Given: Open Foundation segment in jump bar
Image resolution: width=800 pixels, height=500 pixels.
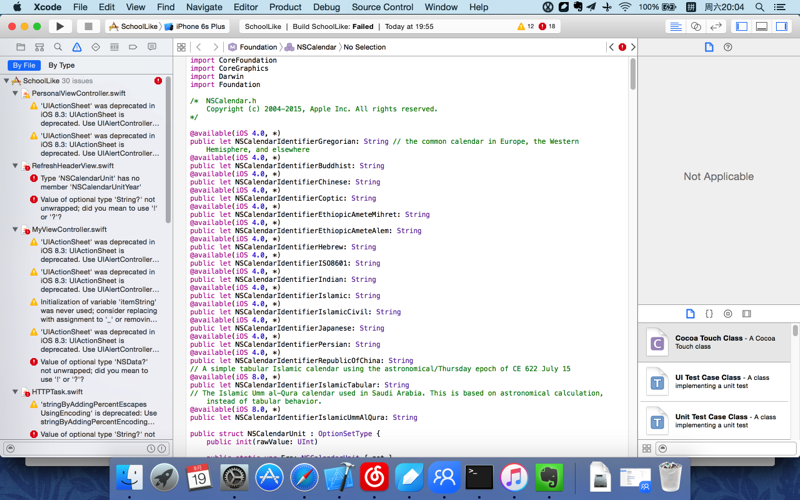Looking at the screenshot, I should pyautogui.click(x=253, y=47).
